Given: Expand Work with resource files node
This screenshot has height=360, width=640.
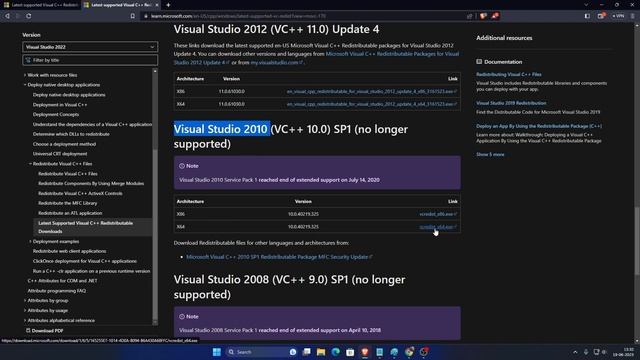Looking at the screenshot, I should pyautogui.click(x=25, y=75).
